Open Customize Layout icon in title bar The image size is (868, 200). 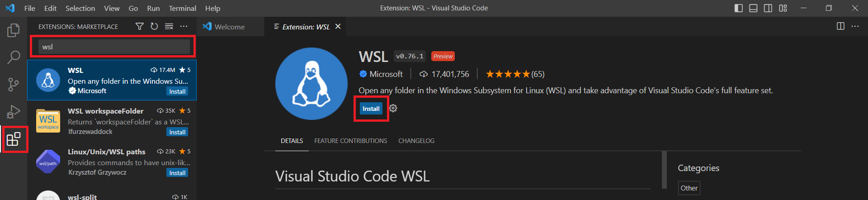(x=783, y=8)
